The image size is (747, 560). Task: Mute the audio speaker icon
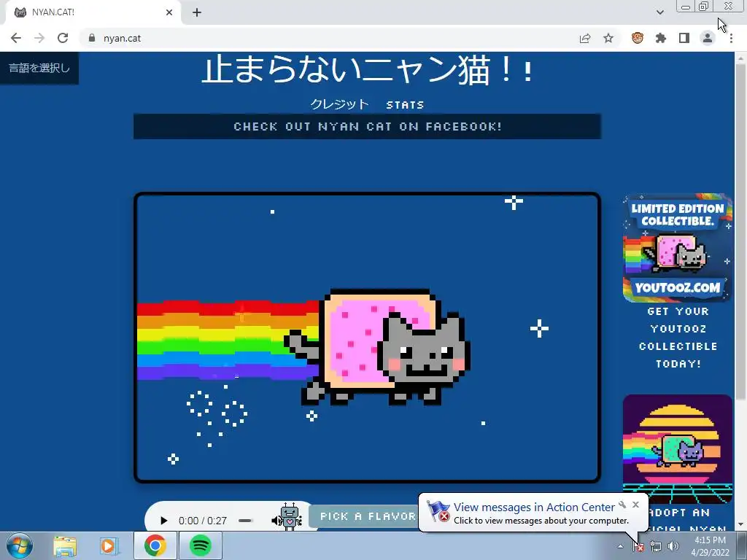click(x=275, y=521)
